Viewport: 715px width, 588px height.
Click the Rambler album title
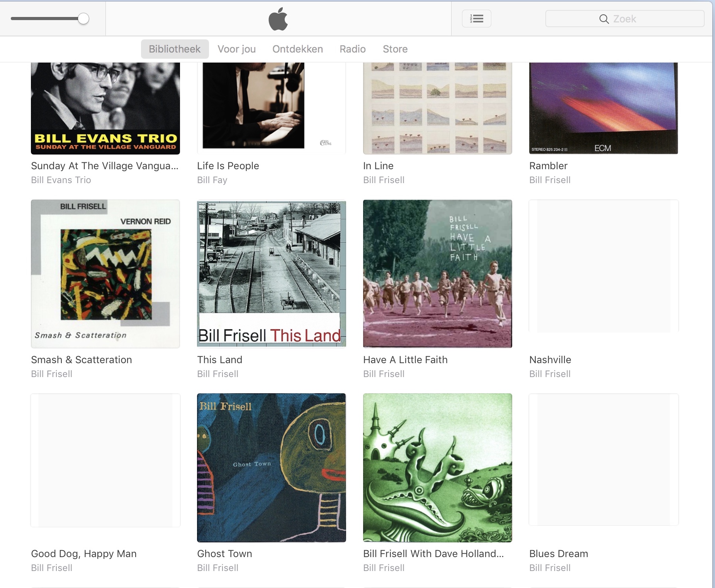[548, 166]
